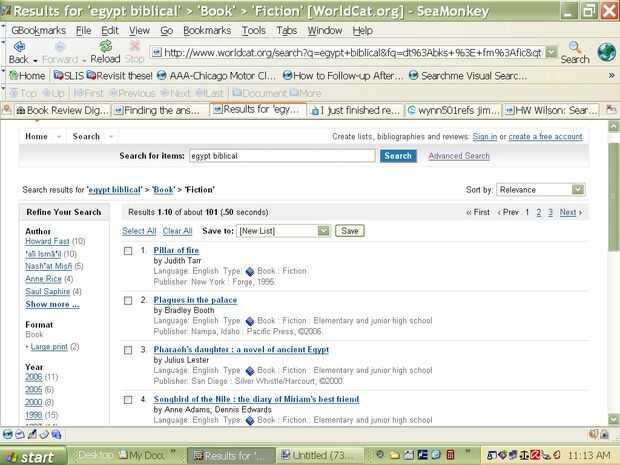Switch to the 'Book Review Dig...' tab
Screen dimensions: 620x465
coord(62,110)
